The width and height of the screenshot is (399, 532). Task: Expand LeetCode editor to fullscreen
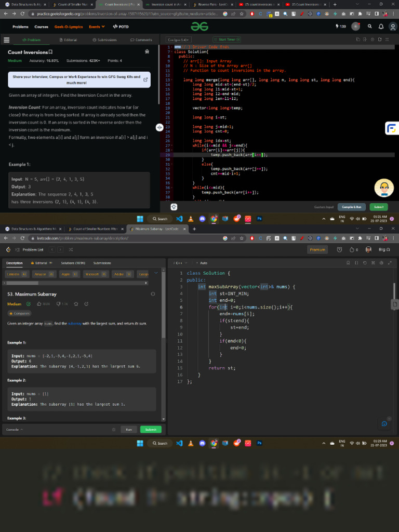[x=390, y=263]
